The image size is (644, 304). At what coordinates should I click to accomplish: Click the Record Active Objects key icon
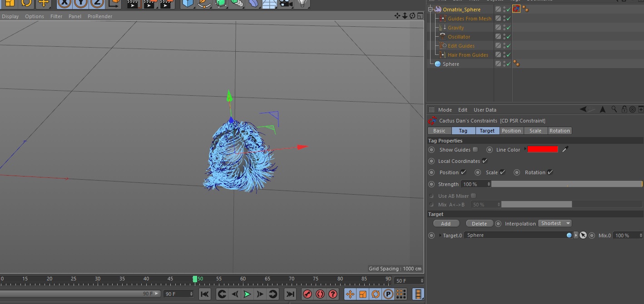tap(307, 294)
